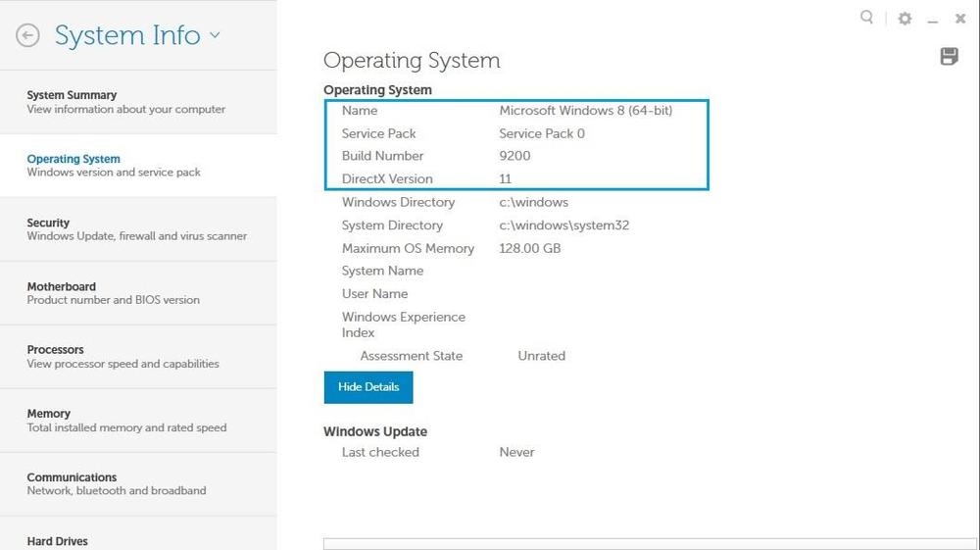Viewport: 980px width, 550px height.
Task: Click the back arrow icon
Action: [x=27, y=35]
